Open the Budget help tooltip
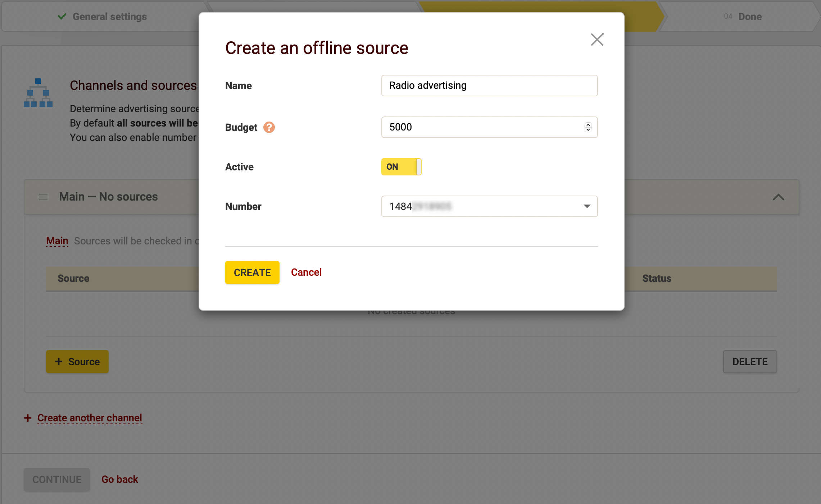821x504 pixels. coord(269,127)
